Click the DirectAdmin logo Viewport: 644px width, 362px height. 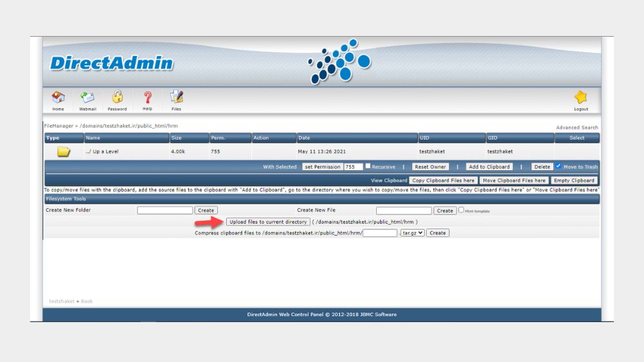(x=111, y=63)
